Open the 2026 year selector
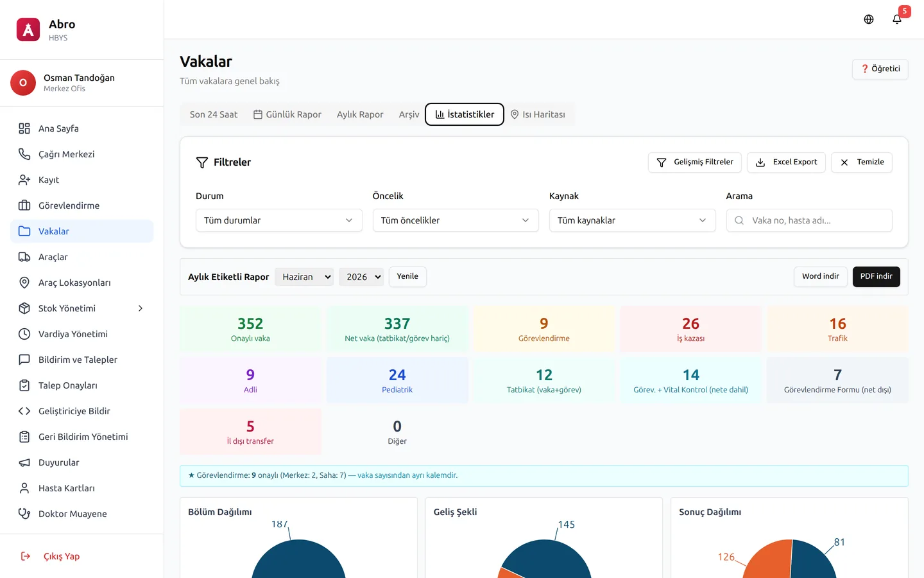924x578 pixels. 361,277
